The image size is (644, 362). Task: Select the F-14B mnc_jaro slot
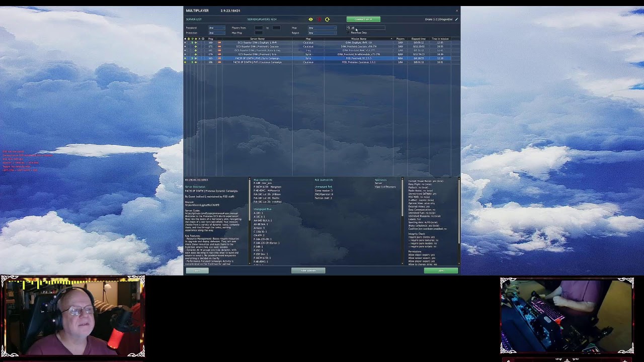(x=263, y=183)
